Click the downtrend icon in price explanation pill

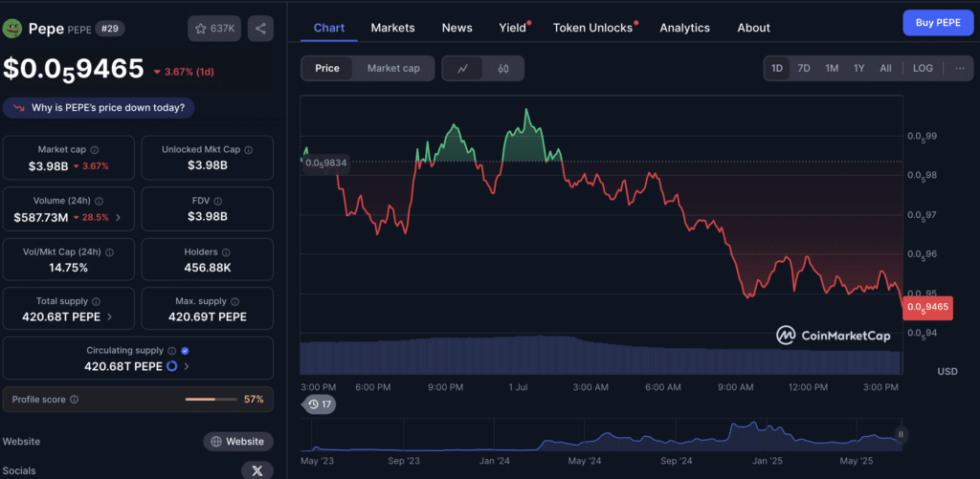coord(19,108)
